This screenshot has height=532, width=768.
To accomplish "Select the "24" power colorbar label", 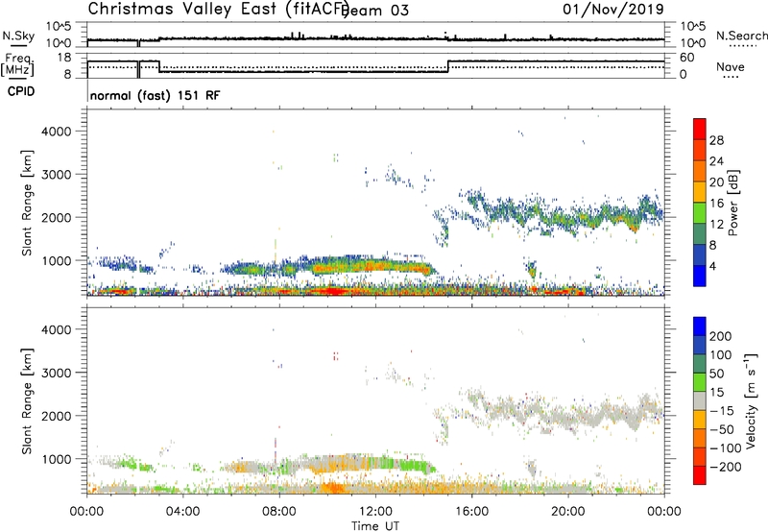I will pos(716,161).
